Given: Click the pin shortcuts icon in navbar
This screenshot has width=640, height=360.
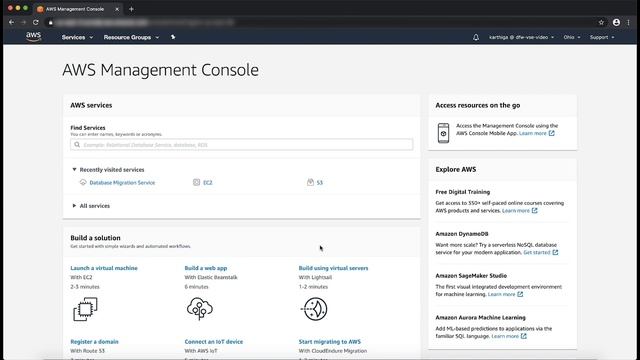Looking at the screenshot, I should pyautogui.click(x=173, y=37).
